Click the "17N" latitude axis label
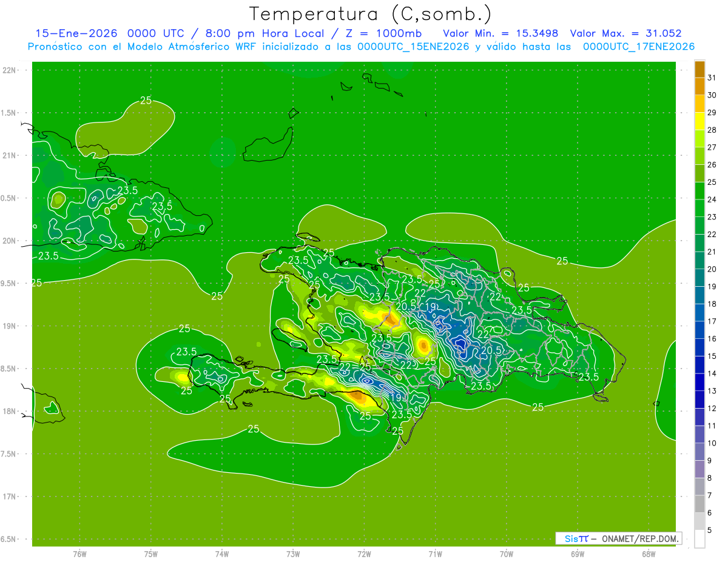The image size is (728, 562). 9,497
